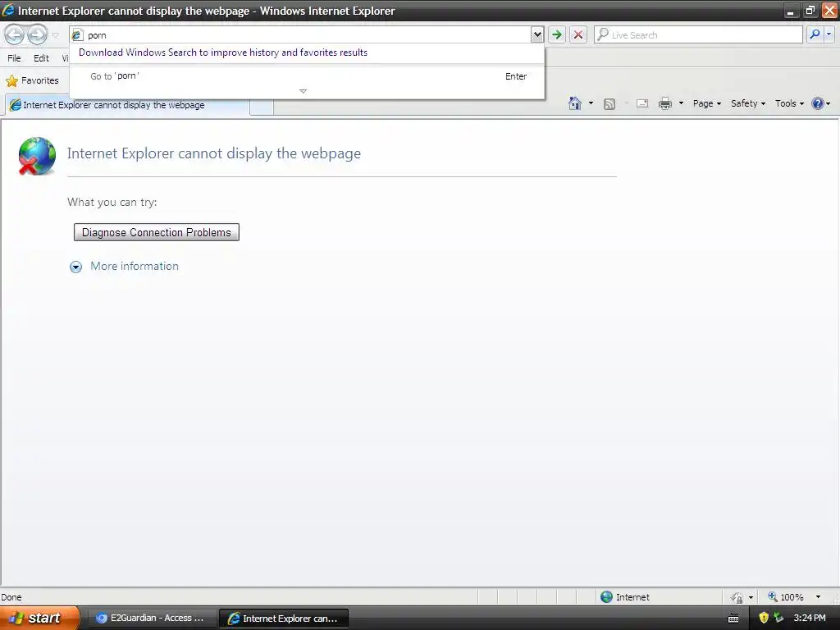Image resolution: width=840 pixels, height=630 pixels.
Task: Open the Print options dropdown arrow
Action: (x=681, y=103)
